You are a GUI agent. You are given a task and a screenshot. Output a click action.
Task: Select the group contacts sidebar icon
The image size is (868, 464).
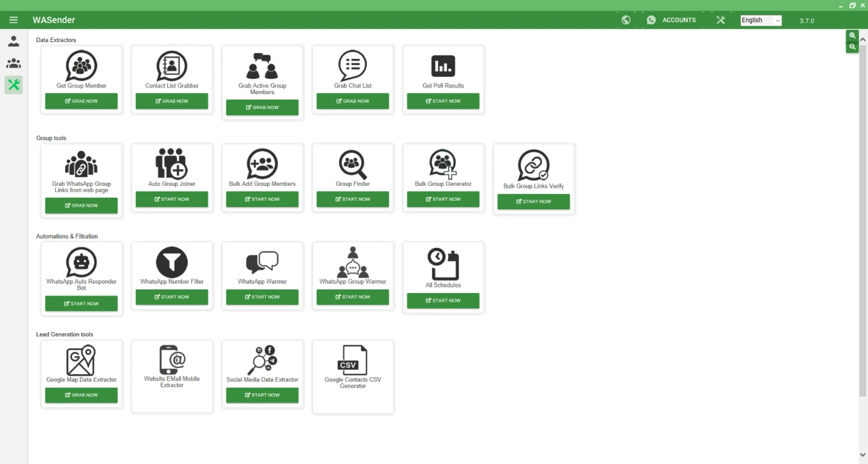tap(14, 63)
